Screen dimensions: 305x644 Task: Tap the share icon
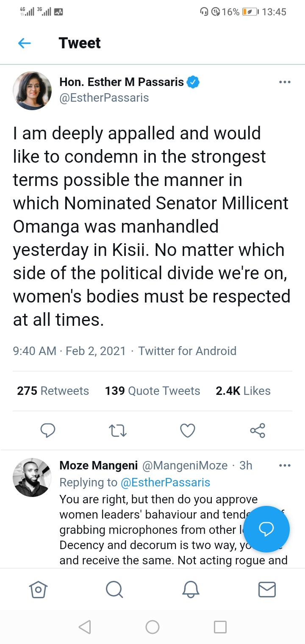258,430
